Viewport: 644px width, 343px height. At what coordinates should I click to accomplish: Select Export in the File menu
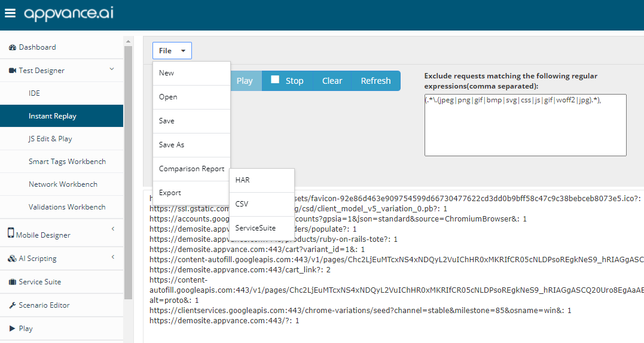(191, 193)
